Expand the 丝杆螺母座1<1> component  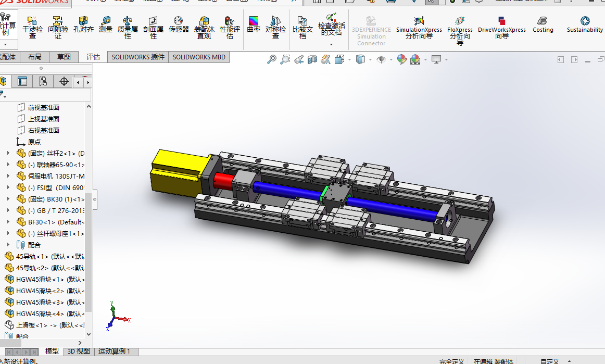8,233
